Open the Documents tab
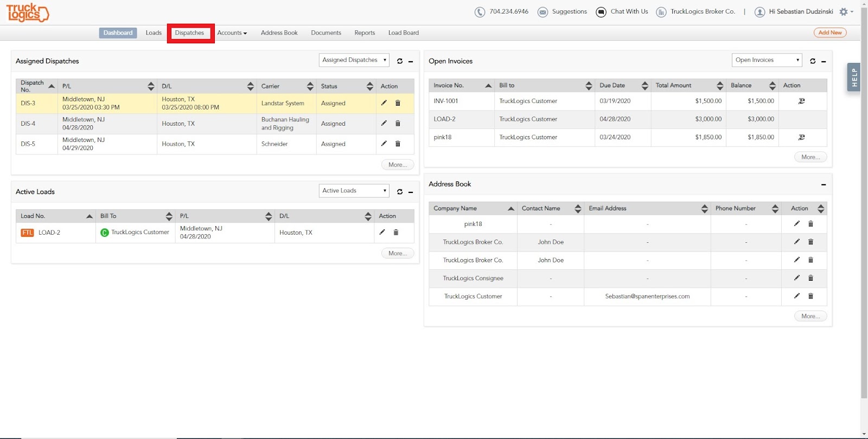Image resolution: width=868 pixels, height=439 pixels. (326, 33)
